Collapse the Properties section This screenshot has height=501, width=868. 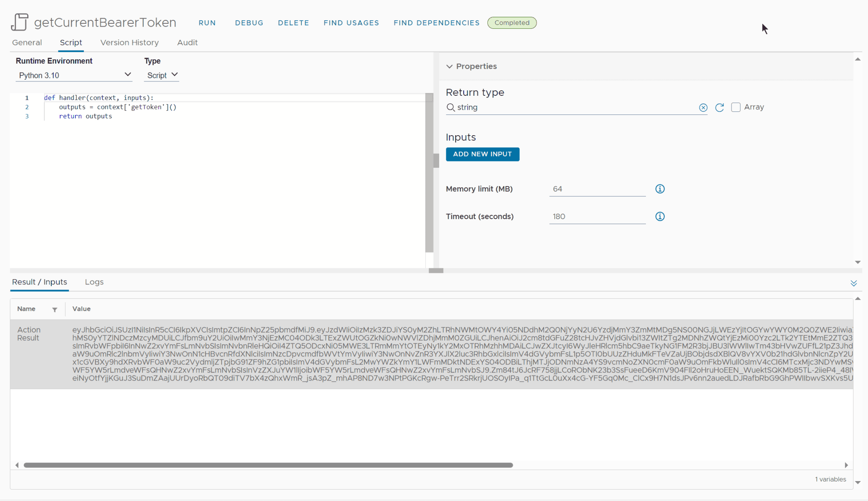pyautogui.click(x=449, y=67)
